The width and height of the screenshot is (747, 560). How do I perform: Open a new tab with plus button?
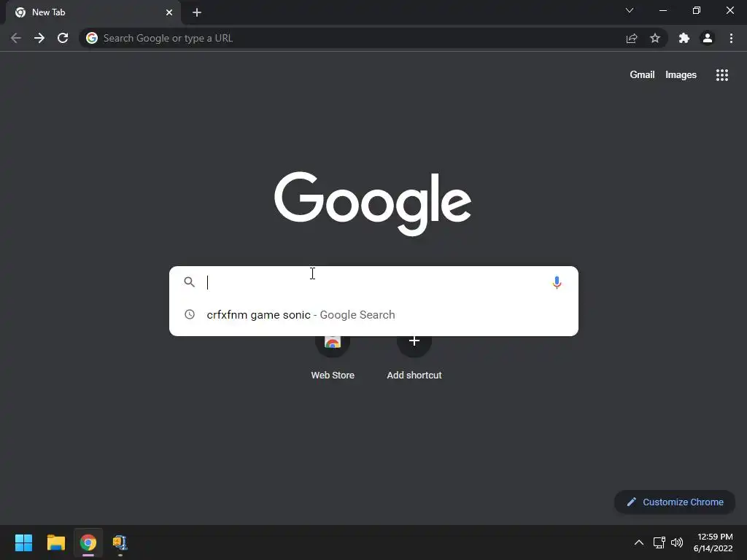pyautogui.click(x=197, y=12)
